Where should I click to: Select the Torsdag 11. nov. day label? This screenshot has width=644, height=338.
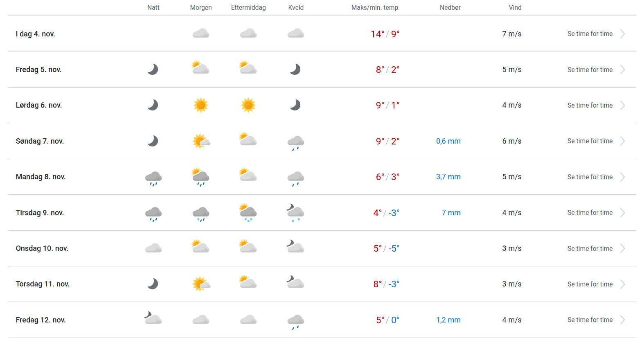coord(43,284)
